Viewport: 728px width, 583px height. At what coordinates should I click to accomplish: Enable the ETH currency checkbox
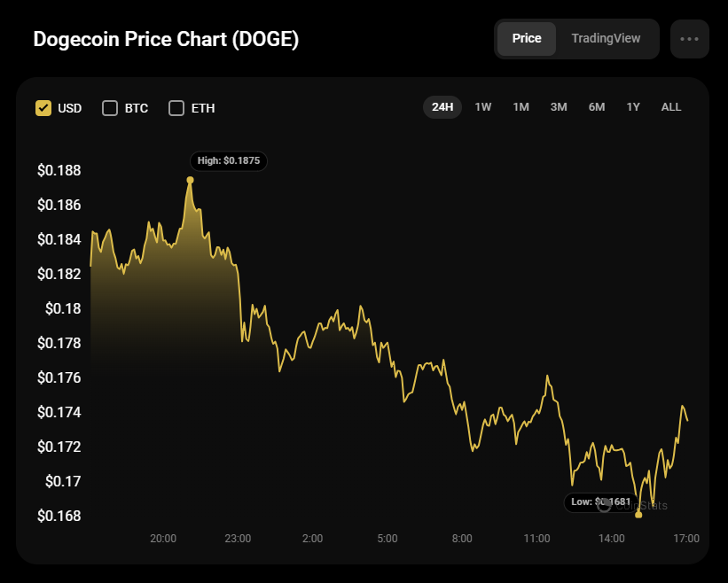176,108
